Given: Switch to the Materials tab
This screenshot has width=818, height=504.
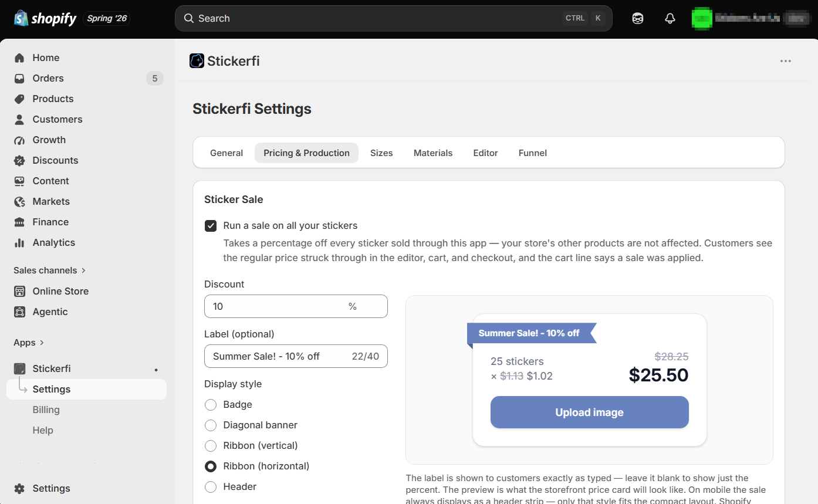Looking at the screenshot, I should 433,153.
